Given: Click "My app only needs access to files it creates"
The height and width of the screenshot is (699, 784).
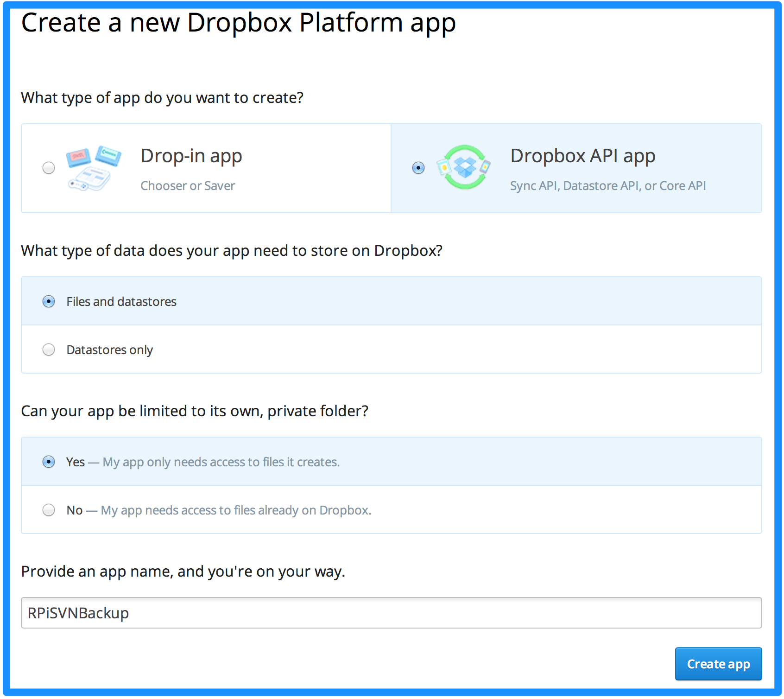Looking at the screenshot, I should point(221,462).
